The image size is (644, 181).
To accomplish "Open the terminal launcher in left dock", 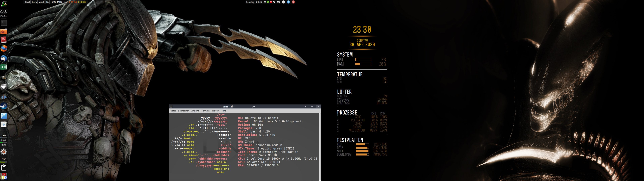I will (x=4, y=22).
